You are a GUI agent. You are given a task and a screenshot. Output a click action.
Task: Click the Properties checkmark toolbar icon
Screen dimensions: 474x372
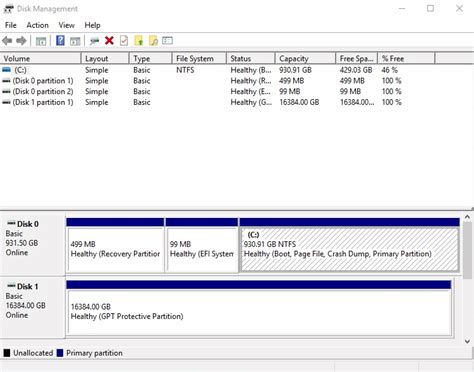pyautogui.click(x=124, y=41)
